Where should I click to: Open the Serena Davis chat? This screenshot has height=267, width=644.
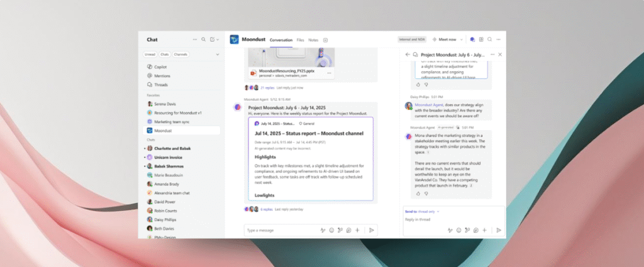click(x=182, y=104)
